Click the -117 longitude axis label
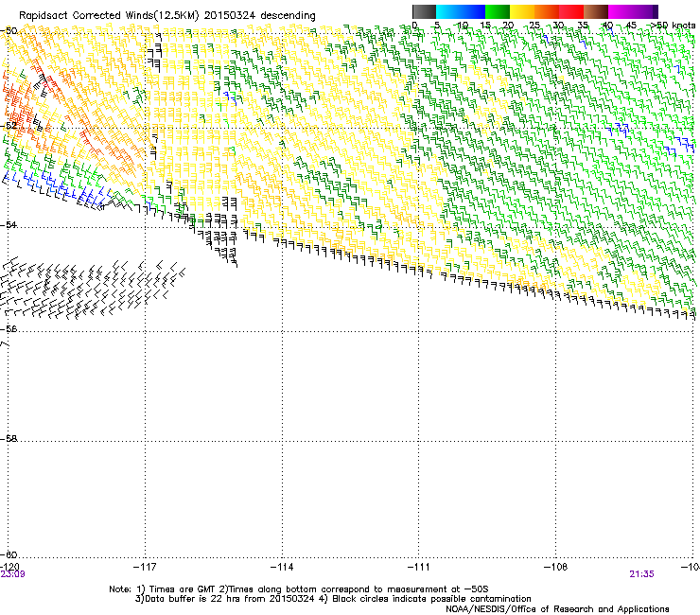700x615 pixels. coord(145,567)
